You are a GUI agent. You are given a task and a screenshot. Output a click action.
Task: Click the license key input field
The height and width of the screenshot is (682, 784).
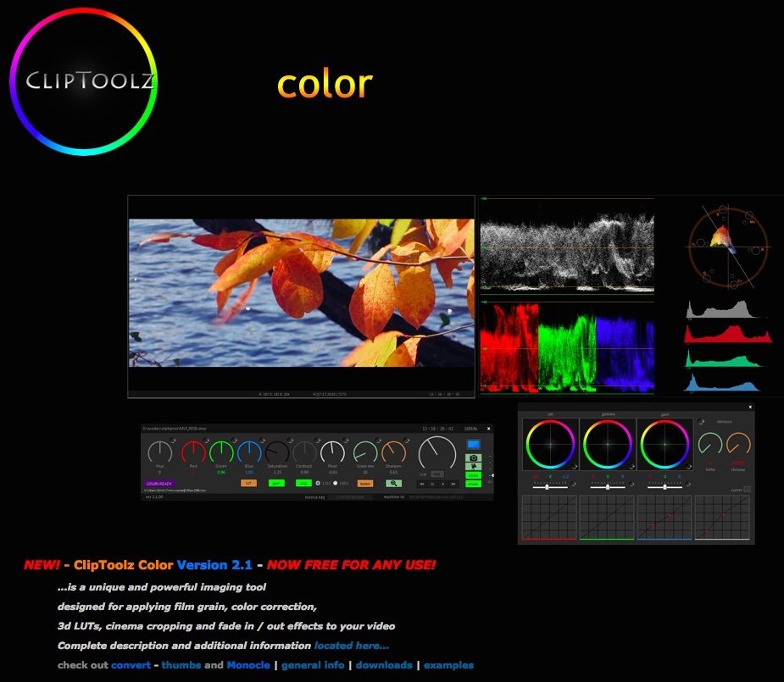click(349, 497)
